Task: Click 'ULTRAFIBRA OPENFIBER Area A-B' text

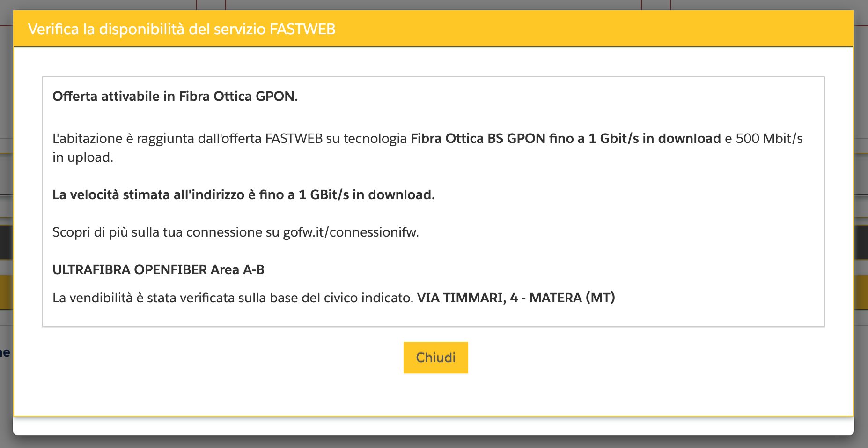Action: click(158, 270)
